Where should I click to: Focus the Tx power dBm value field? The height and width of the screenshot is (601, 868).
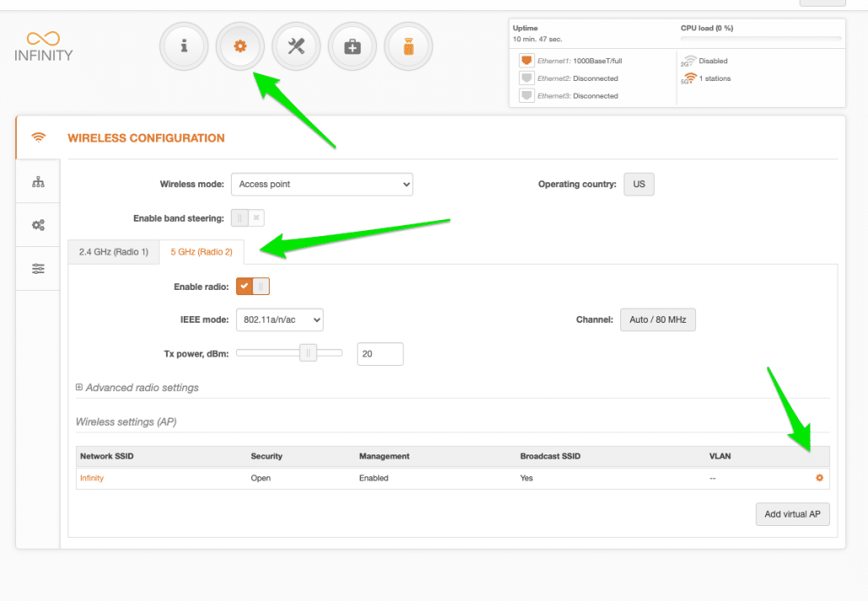pyautogui.click(x=380, y=354)
